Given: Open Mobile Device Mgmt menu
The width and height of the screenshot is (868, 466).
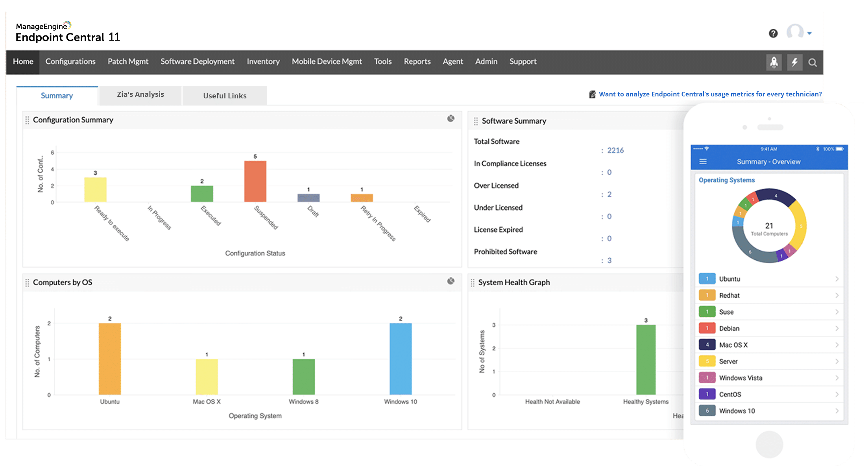Looking at the screenshot, I should tap(327, 62).
